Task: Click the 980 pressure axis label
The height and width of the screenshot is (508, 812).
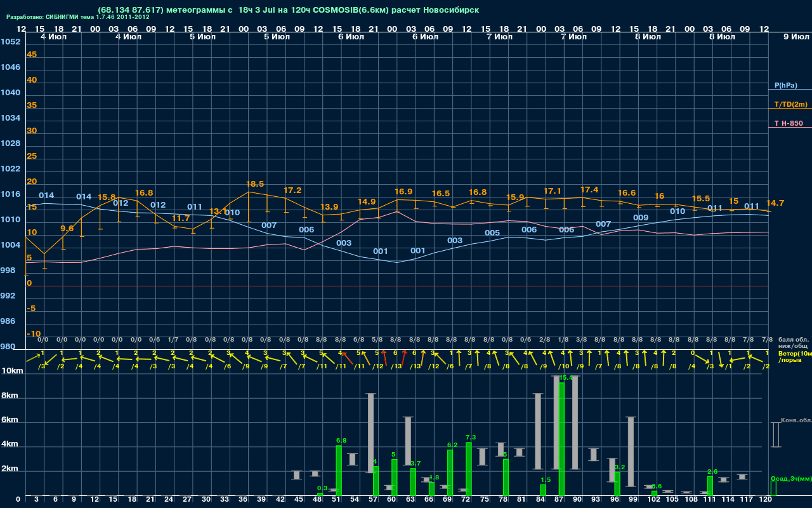Action: [8, 347]
